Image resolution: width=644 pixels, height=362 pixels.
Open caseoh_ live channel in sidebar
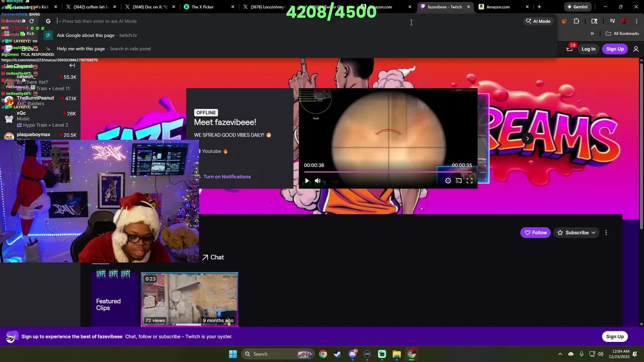pyautogui.click(x=40, y=82)
